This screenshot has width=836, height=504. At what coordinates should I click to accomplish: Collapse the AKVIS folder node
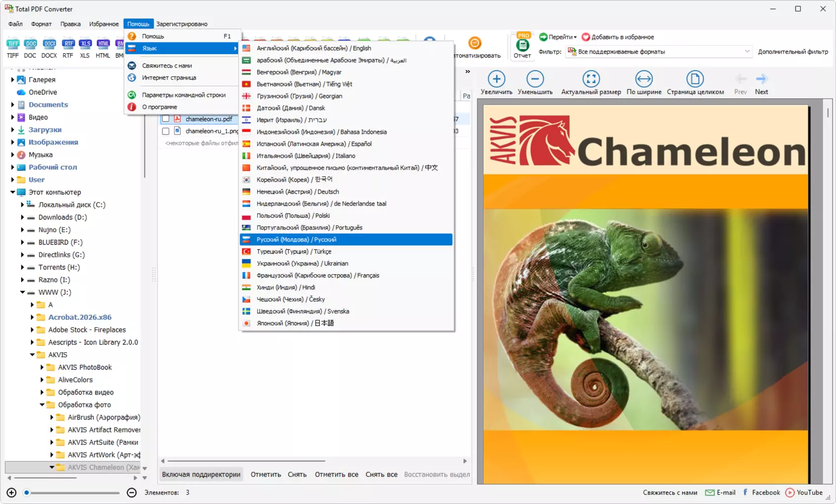[32, 355]
